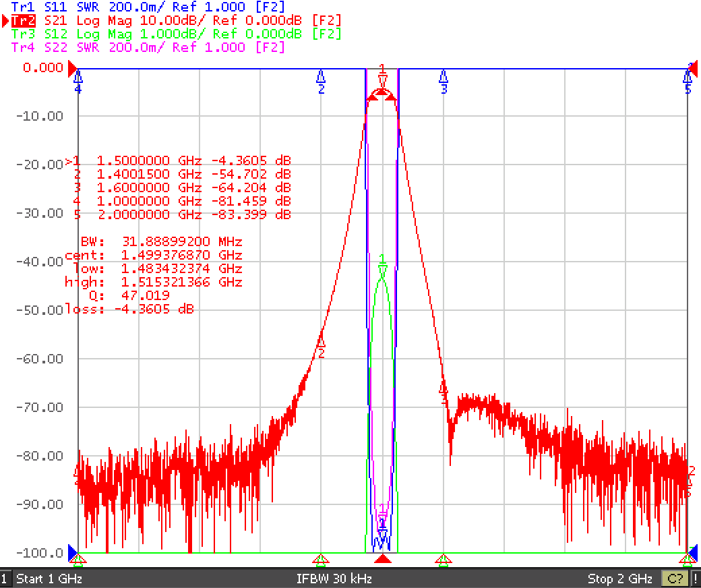Click the blue triangle at bottom-left graph corner
The width and height of the screenshot is (701, 588).
73,553
